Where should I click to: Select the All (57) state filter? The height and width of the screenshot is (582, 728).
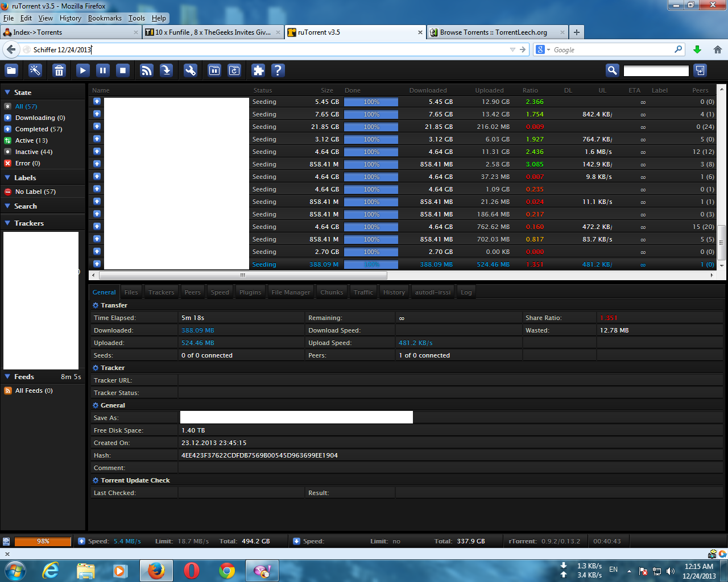26,106
